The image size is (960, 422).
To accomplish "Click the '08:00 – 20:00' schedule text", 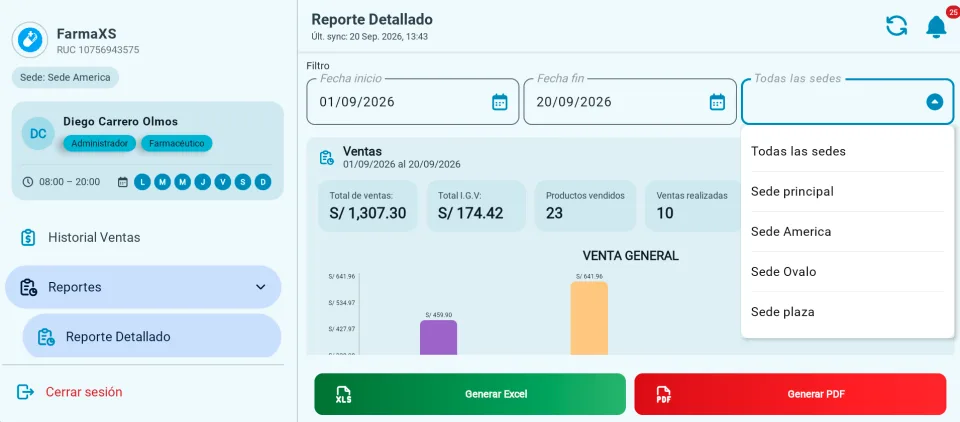I will 70,182.
